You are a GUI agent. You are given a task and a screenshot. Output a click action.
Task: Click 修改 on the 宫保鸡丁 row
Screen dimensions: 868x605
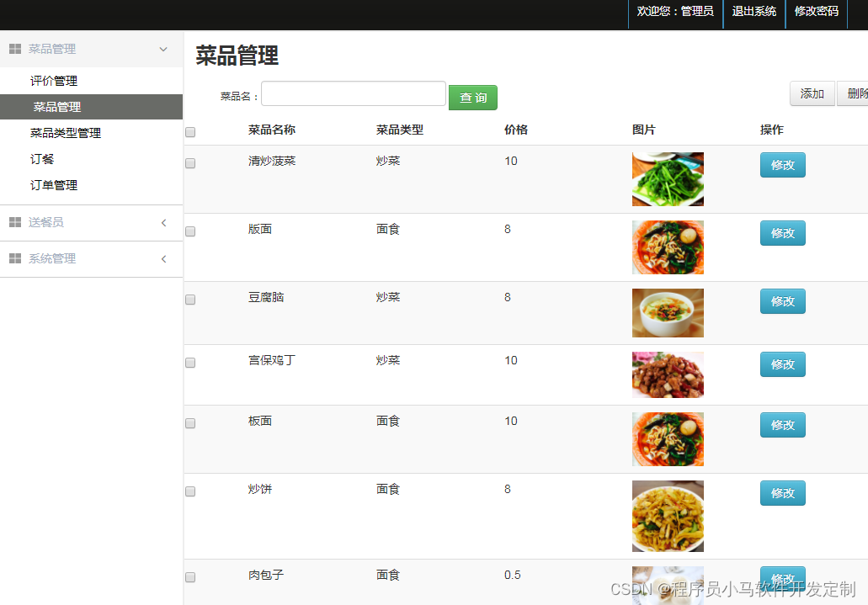click(782, 364)
